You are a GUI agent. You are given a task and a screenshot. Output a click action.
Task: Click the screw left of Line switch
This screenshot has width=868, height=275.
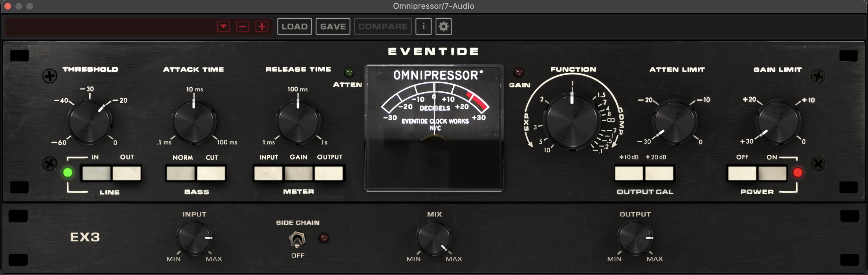point(50,163)
